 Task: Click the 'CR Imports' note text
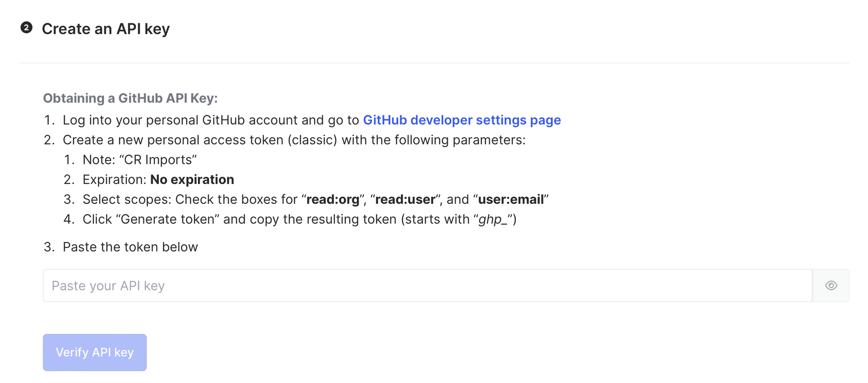click(x=158, y=160)
